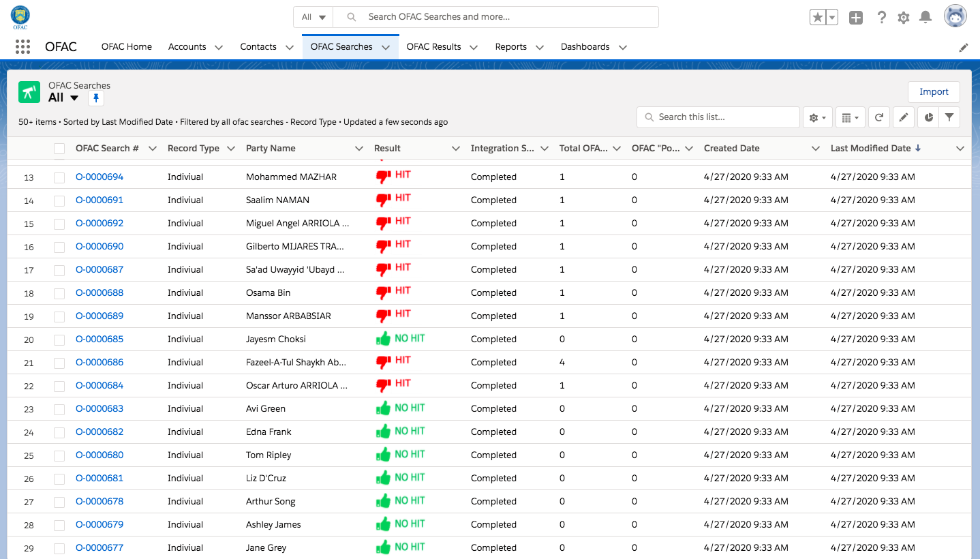This screenshot has height=559, width=980.
Task: Open the Dashboards tab
Action: (585, 47)
